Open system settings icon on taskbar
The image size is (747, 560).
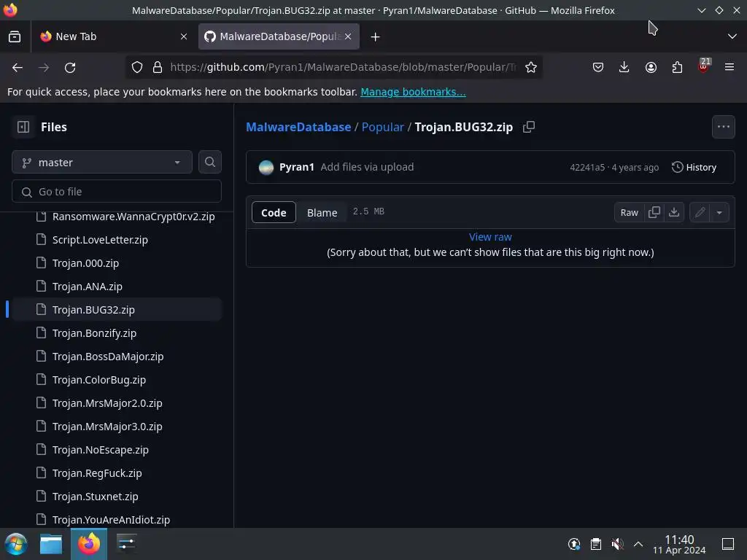coord(126,544)
